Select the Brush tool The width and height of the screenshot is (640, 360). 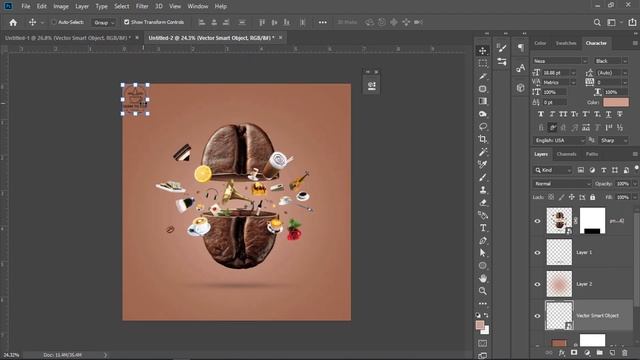[482, 177]
